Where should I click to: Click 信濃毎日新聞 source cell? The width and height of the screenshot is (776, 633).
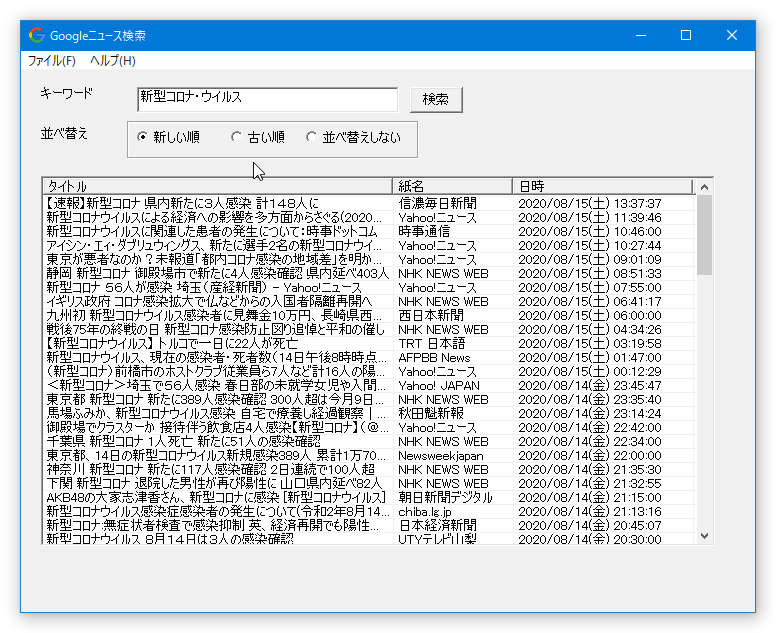tap(437, 203)
